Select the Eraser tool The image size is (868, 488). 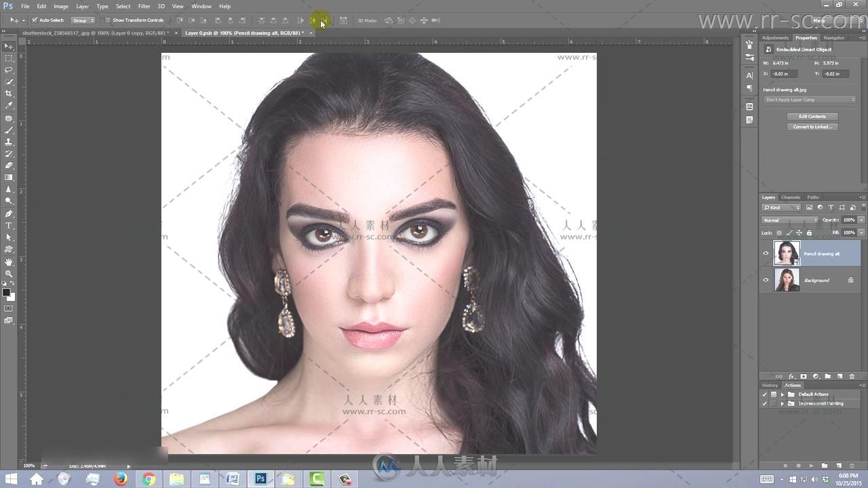click(x=9, y=165)
